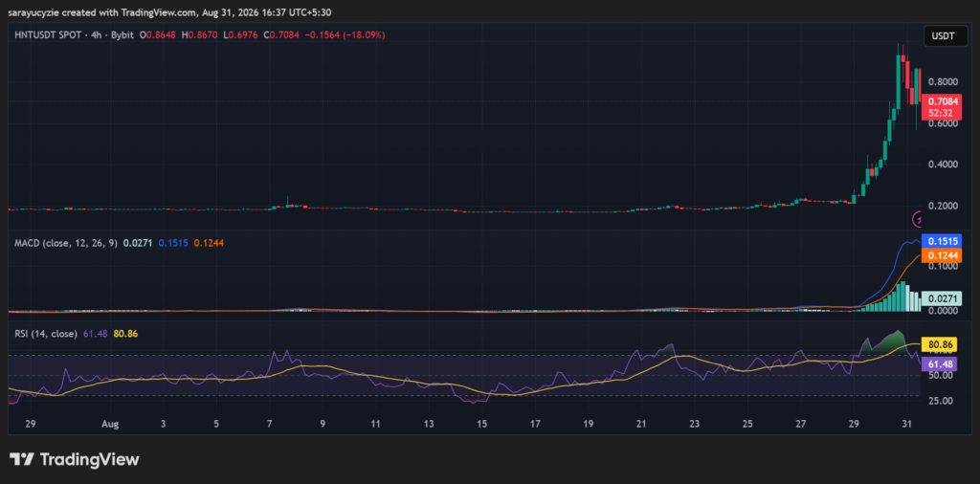980x484 pixels.
Task: Click the yellow 80.86 RSI axis label
Action: (x=939, y=343)
